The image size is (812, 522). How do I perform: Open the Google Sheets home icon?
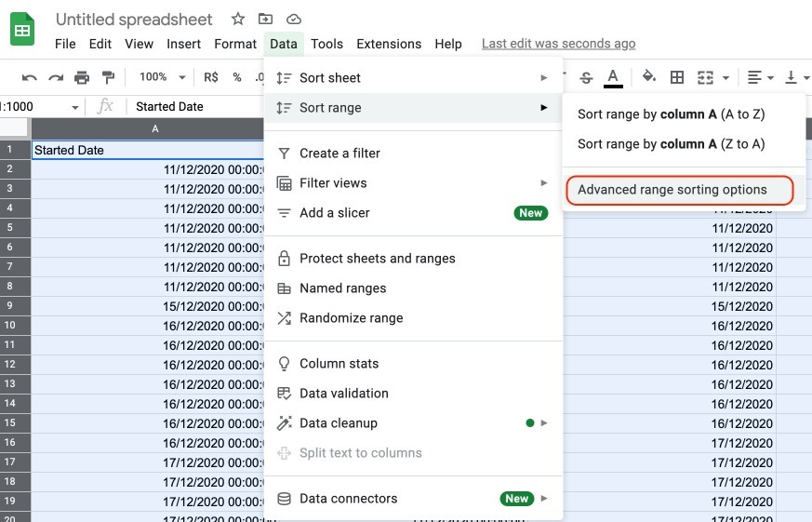pyautogui.click(x=22, y=30)
